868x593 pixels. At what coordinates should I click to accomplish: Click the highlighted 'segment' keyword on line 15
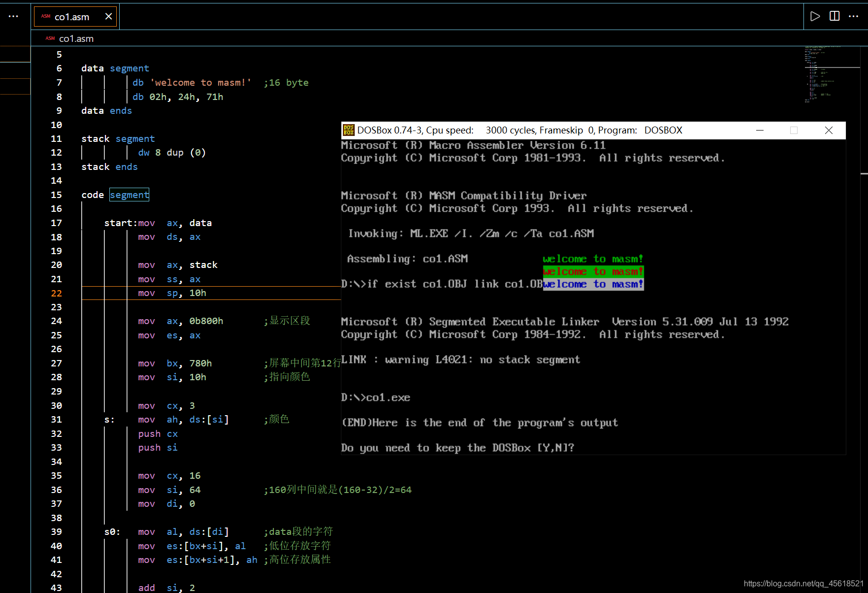pos(129,195)
